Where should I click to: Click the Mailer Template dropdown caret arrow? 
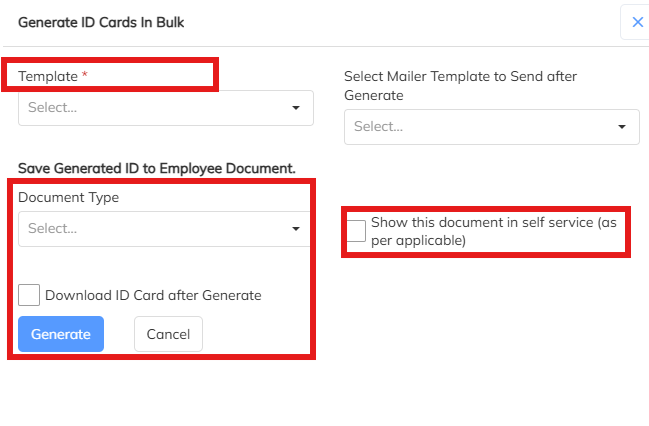click(622, 127)
